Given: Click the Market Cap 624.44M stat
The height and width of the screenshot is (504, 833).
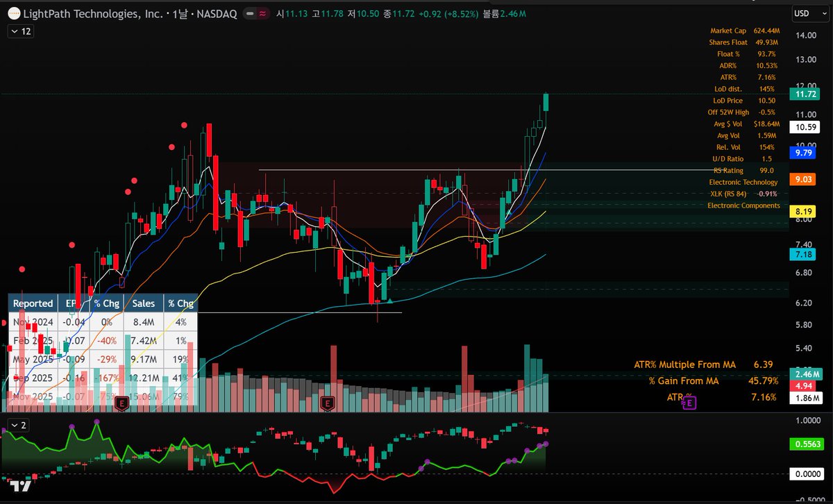Looking at the screenshot, I should tap(744, 31).
